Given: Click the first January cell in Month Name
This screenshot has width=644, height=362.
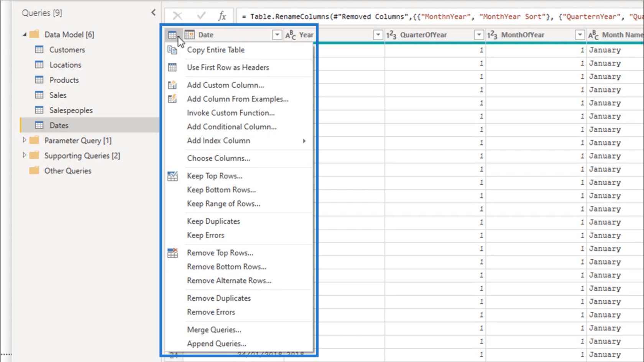Looking at the screenshot, I should [605, 50].
